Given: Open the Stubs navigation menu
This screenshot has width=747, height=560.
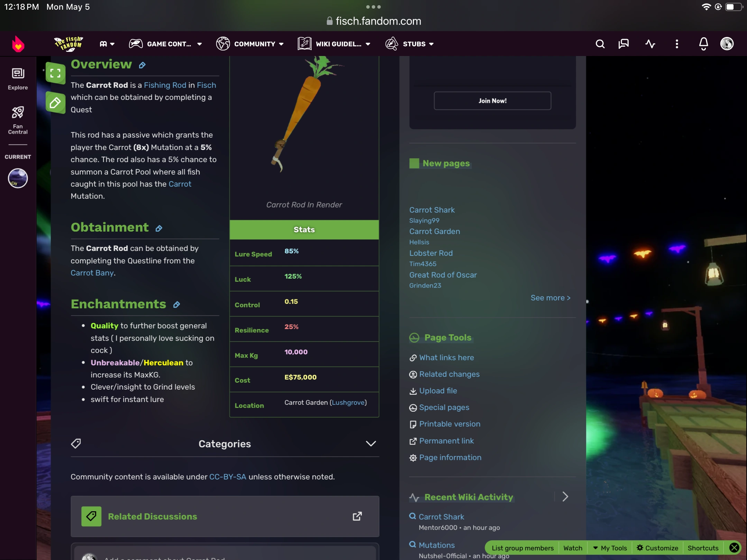Looking at the screenshot, I should pos(410,44).
